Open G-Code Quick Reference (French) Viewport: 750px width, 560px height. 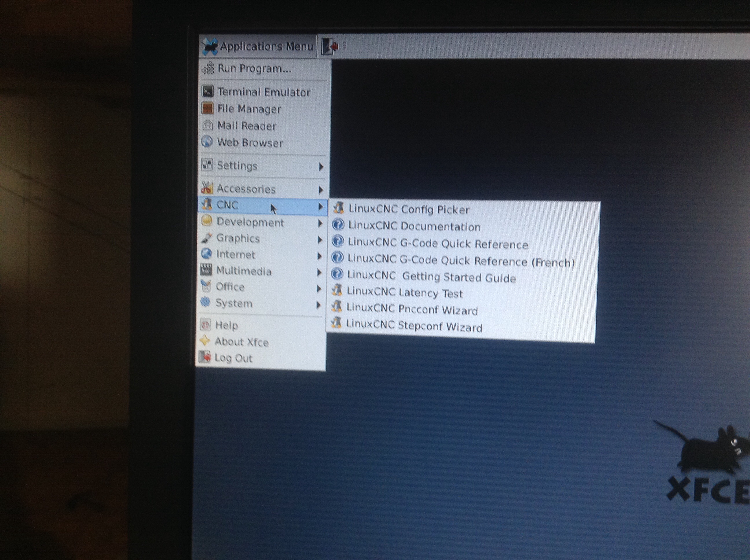462,260
